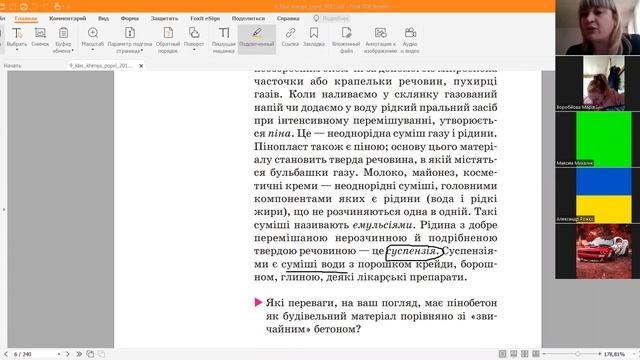640x360 pixels.
Task: Open dropdown arrow under Выбрать
Action: (17, 50)
